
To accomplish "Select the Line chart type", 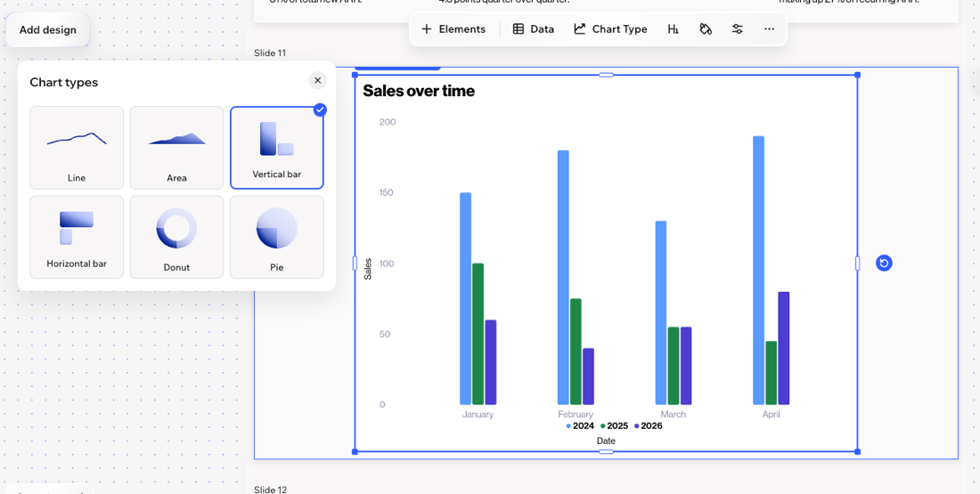I will (77, 148).
